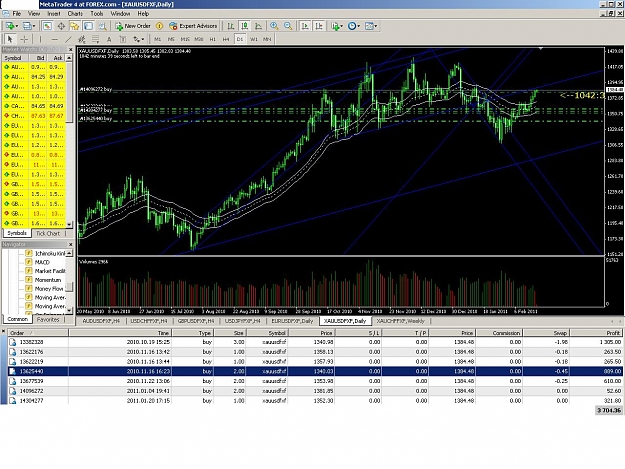The height and width of the screenshot is (469, 625).
Task: Open the Charts menu
Action: tap(75, 14)
